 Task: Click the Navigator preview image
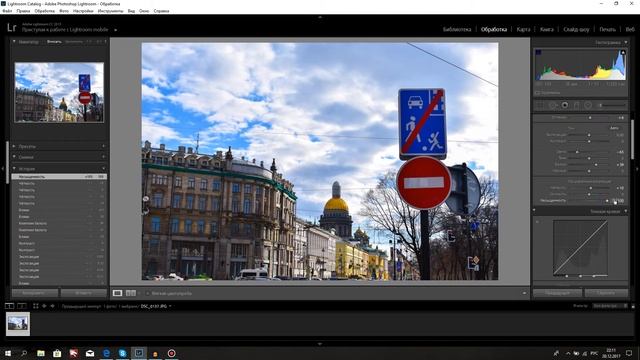click(59, 92)
